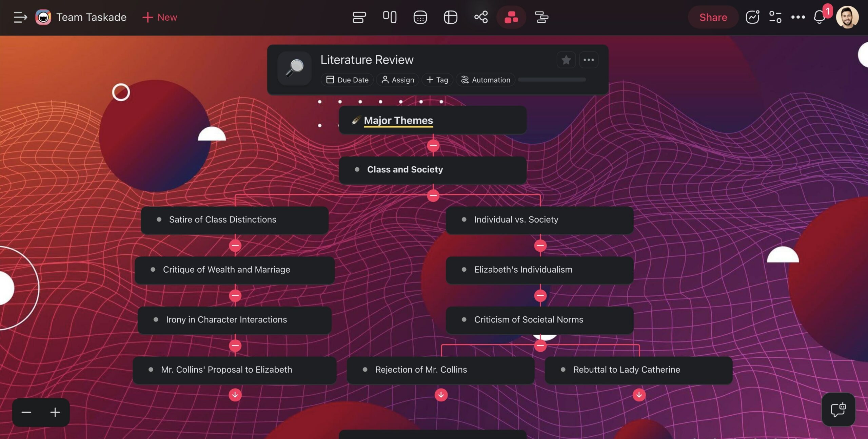Click the New button
Screen dimensions: 868x439
(159, 17)
